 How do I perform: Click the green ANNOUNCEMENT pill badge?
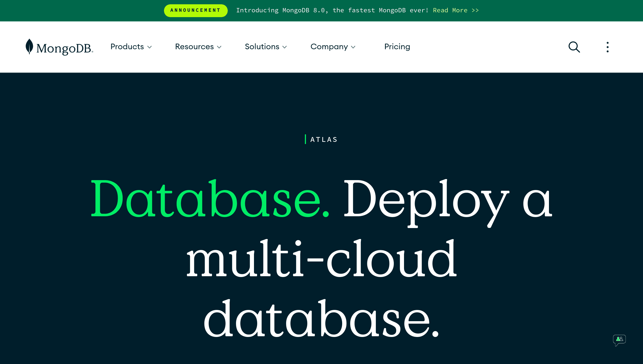tap(196, 10)
